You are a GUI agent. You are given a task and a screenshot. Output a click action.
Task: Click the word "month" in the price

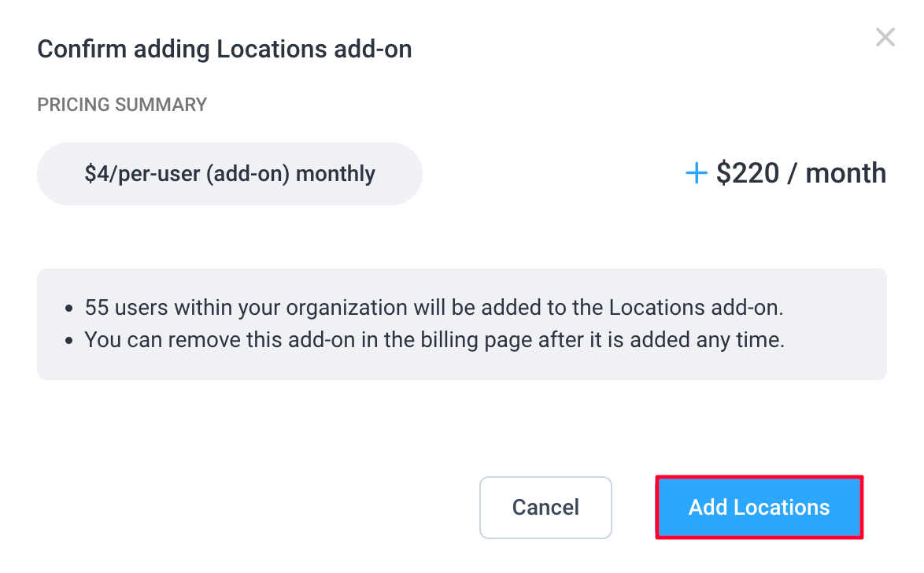(846, 174)
